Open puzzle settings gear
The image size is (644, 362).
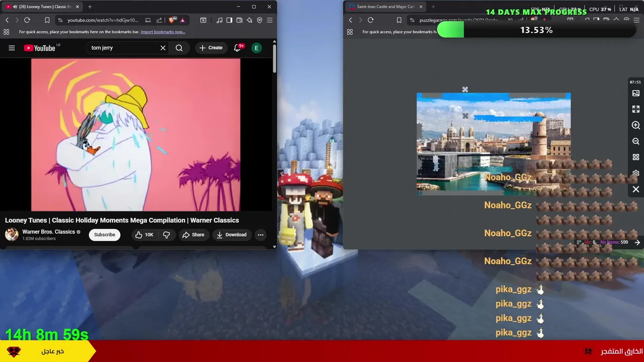click(636, 173)
